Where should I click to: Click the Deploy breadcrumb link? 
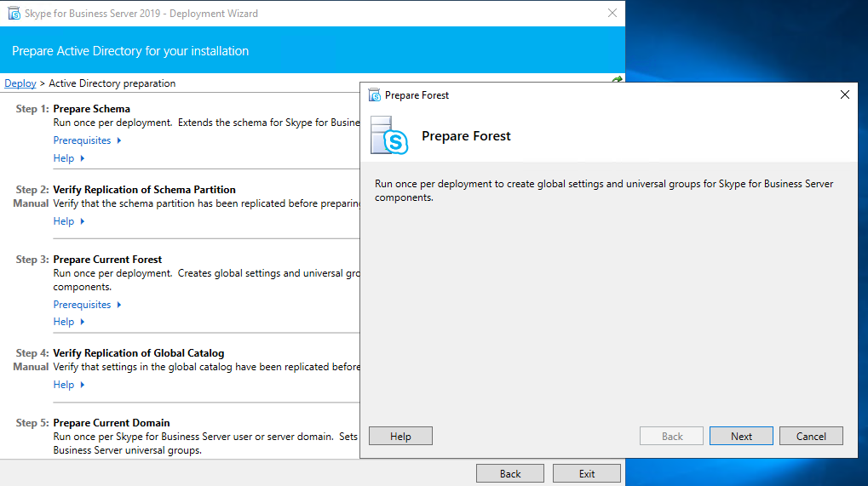(x=20, y=83)
